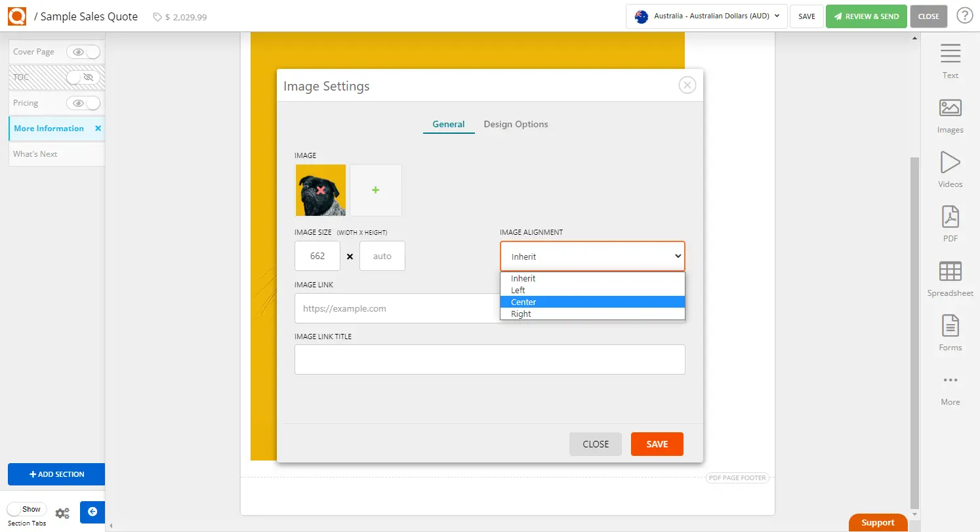
Task: Open the Forms block tool
Action: point(950,333)
